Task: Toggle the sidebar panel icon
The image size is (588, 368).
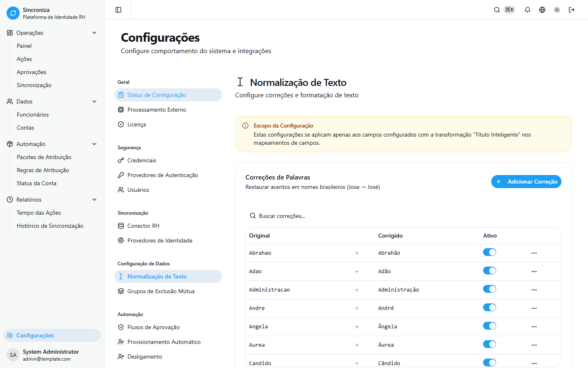Action: [x=118, y=9]
